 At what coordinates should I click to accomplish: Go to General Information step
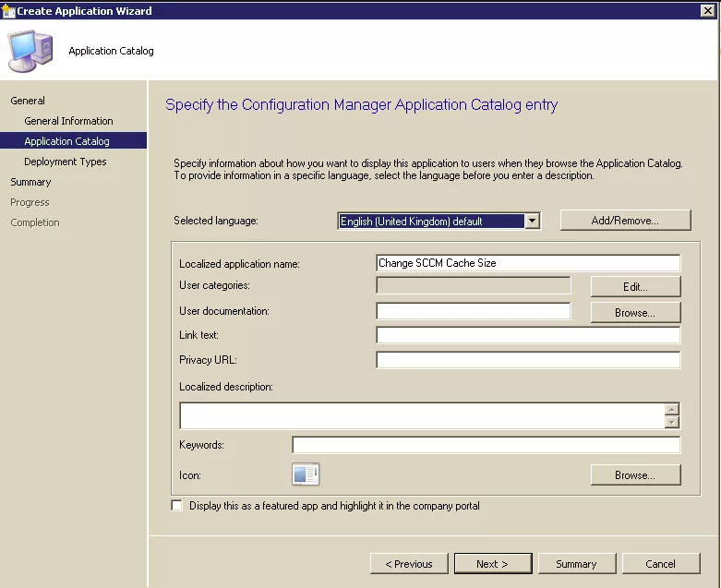68,121
